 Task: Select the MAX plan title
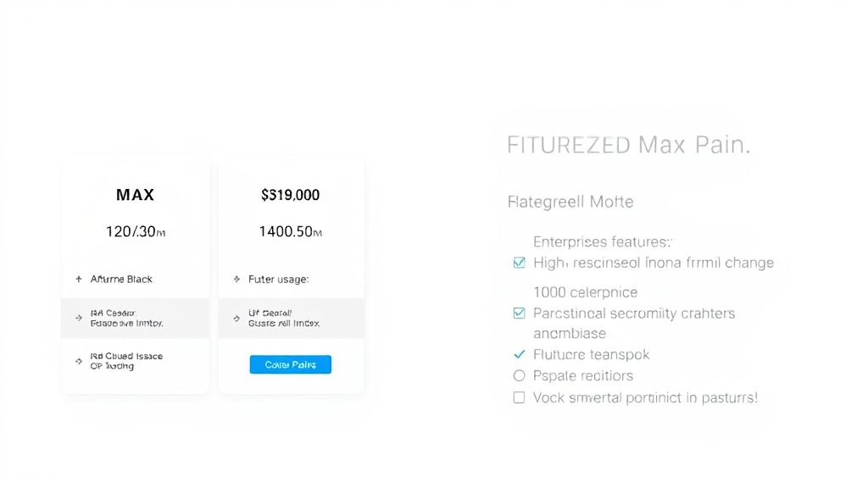136,195
